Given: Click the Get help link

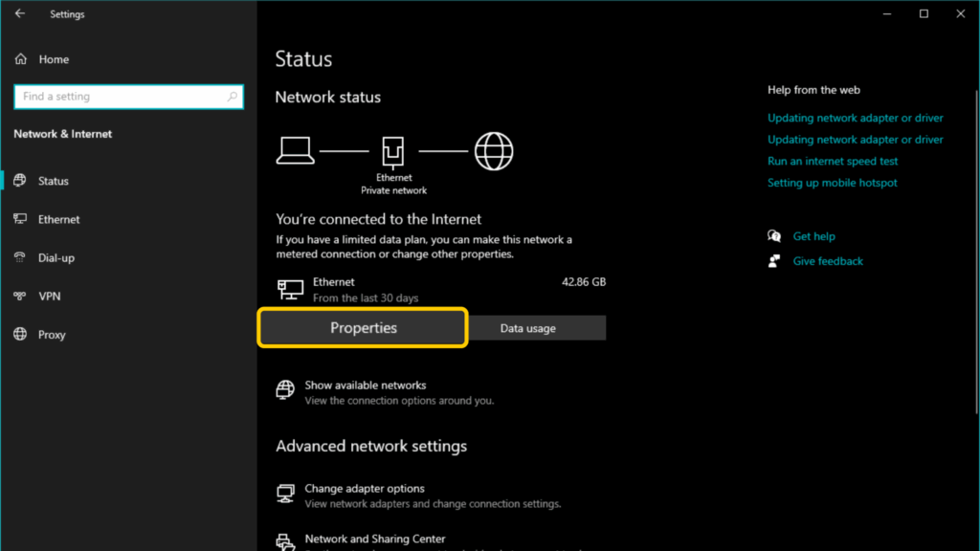Looking at the screenshot, I should click(813, 237).
